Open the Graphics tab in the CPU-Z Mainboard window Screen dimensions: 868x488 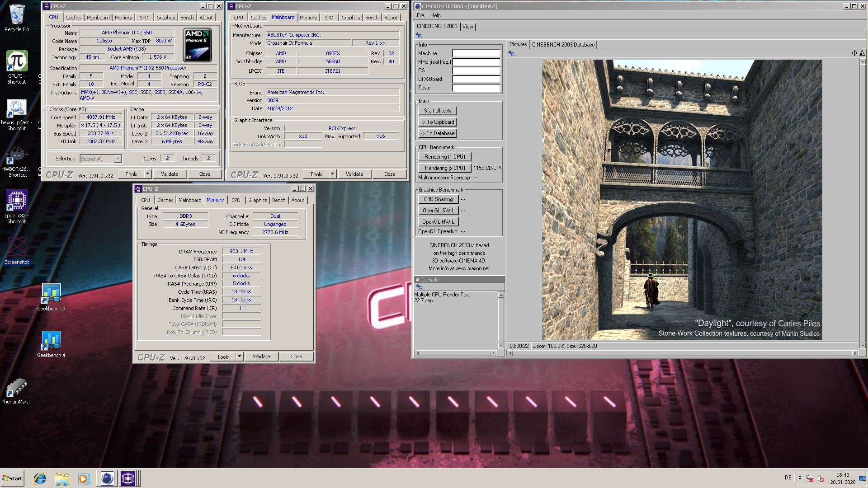tap(351, 18)
